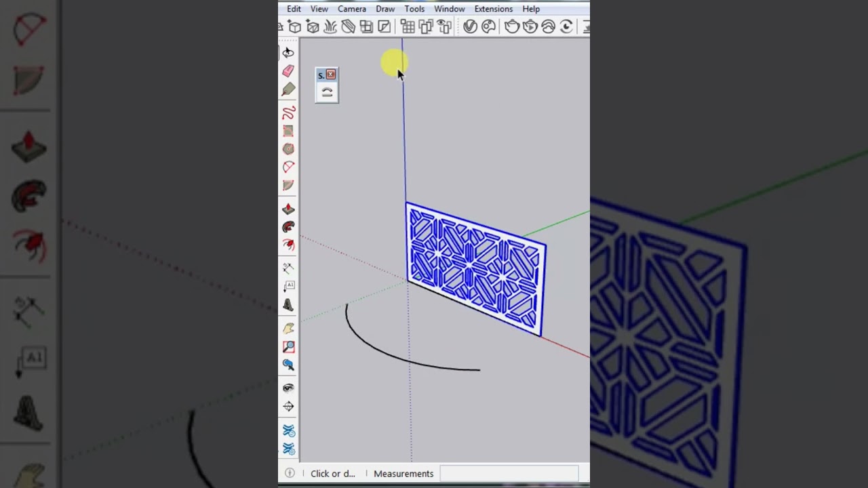The image size is (868, 488).
Task: Click the cloud render toolbar icon
Action: pos(548,26)
